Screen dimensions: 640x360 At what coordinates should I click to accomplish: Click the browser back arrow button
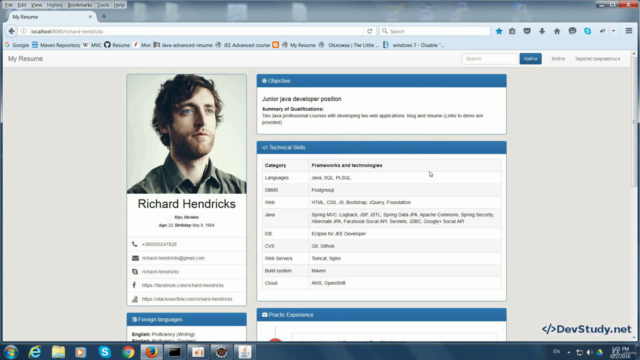click(11, 31)
